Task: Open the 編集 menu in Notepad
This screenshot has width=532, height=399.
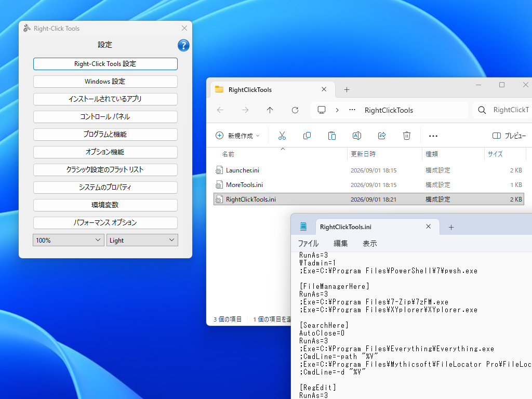Action: pyautogui.click(x=341, y=243)
